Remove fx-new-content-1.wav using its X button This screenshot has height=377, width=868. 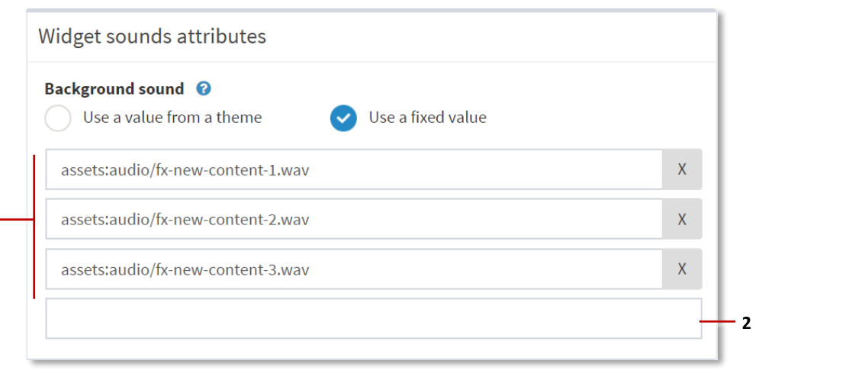click(682, 169)
